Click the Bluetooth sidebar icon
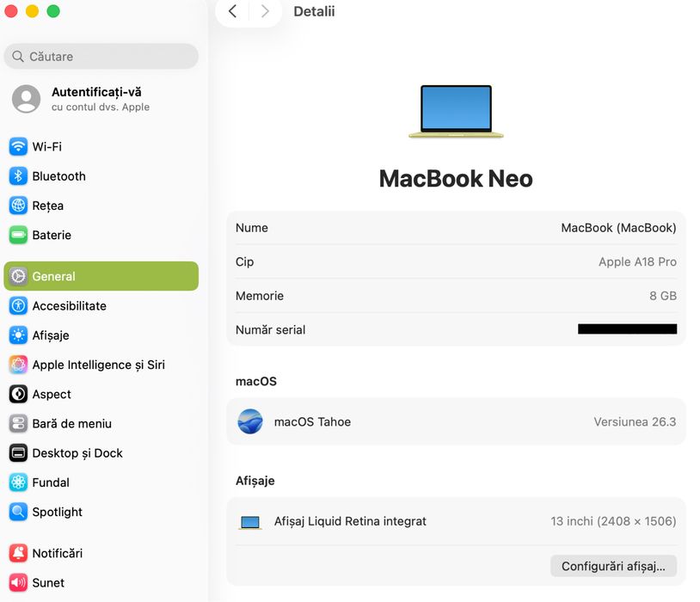This screenshot has height=602, width=700. tap(18, 176)
